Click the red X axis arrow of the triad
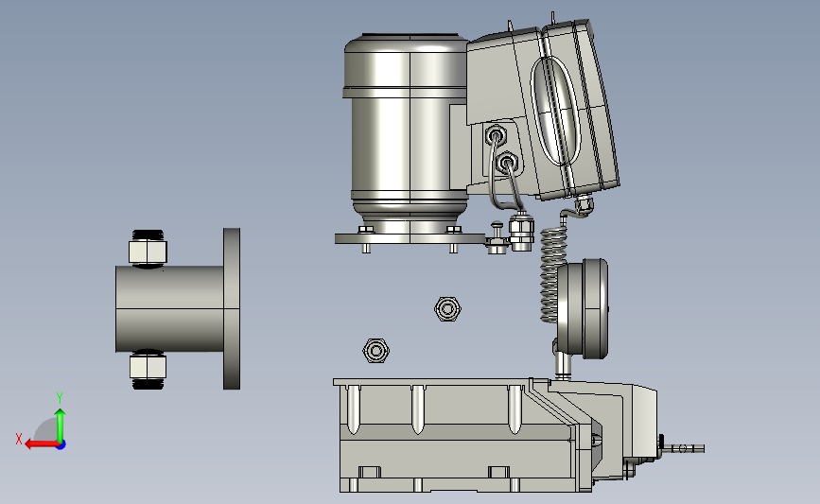 click(41, 444)
